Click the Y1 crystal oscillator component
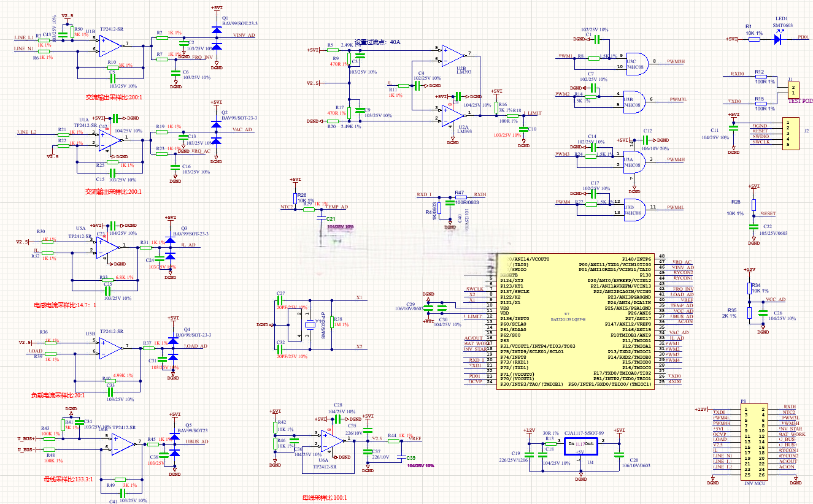 coord(310,323)
